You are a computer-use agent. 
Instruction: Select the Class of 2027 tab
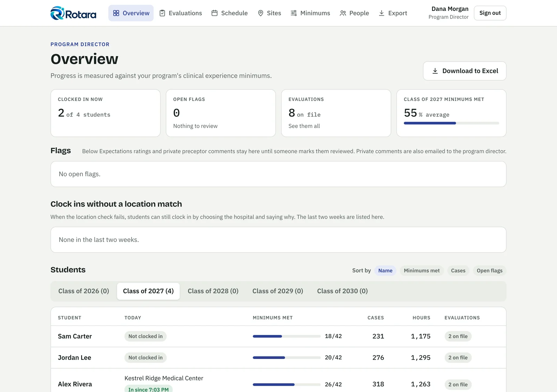[x=148, y=291]
